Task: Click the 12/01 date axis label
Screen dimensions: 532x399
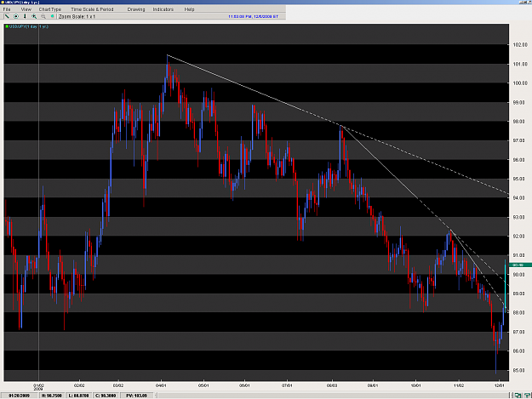Action: click(499, 385)
